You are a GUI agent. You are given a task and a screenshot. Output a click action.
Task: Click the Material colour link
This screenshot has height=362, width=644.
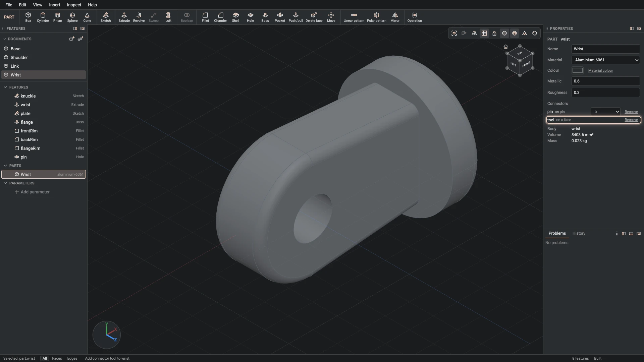click(600, 70)
